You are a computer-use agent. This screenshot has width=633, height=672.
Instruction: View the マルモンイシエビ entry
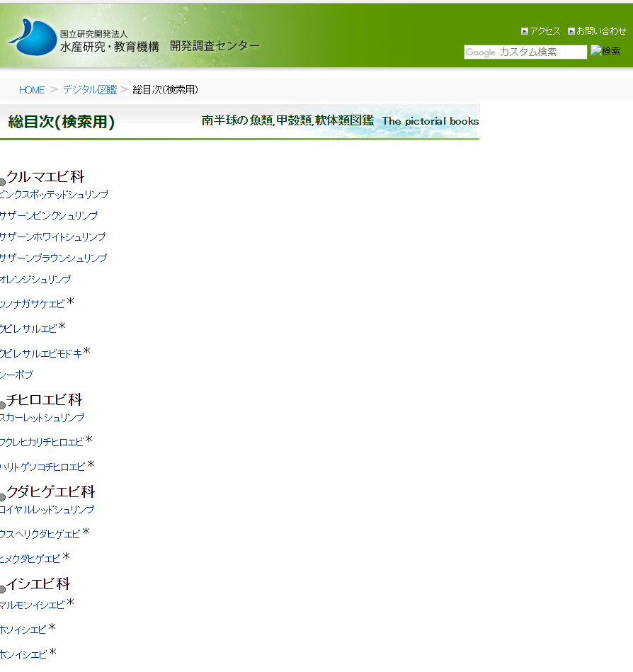click(33, 605)
